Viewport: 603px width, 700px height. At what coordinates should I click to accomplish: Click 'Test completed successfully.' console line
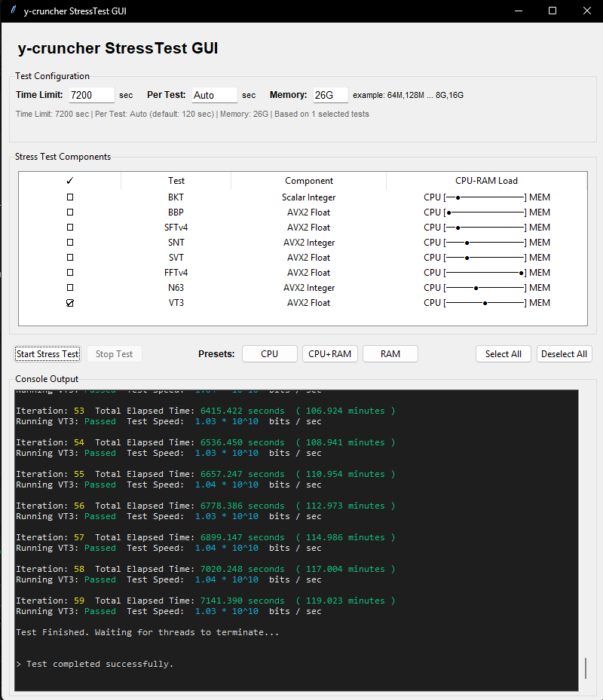pos(95,664)
